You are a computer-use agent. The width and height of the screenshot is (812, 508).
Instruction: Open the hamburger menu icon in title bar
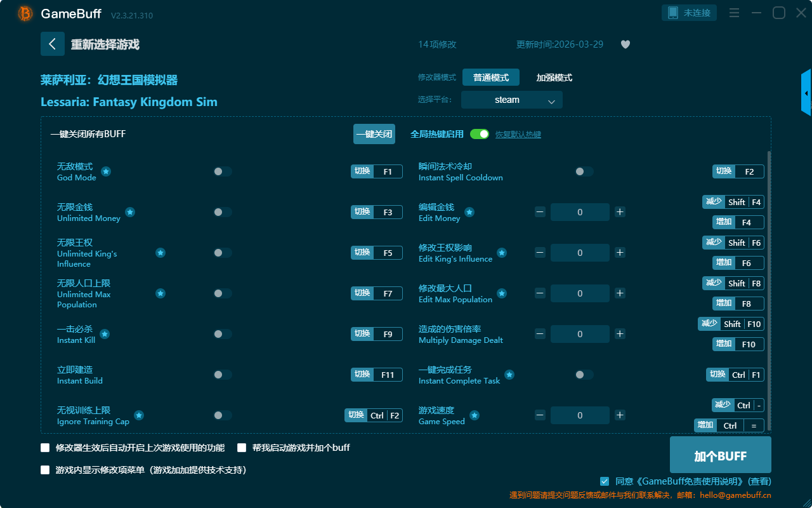click(734, 13)
